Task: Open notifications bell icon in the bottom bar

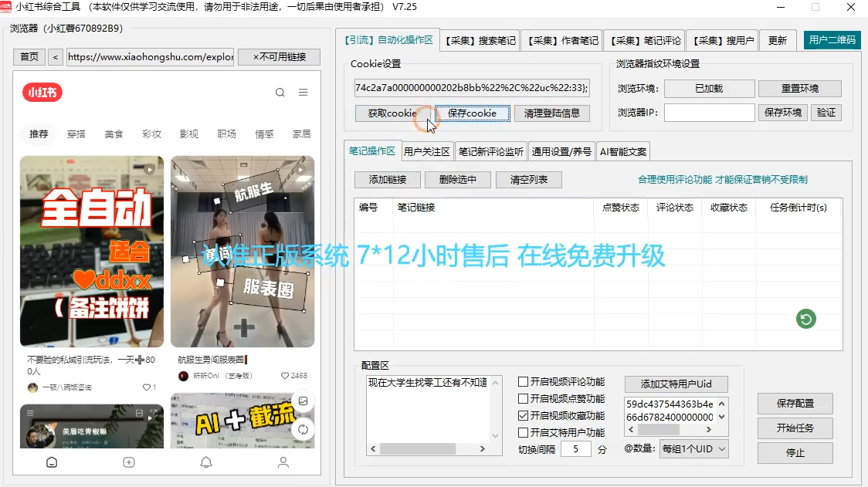Action: click(206, 462)
